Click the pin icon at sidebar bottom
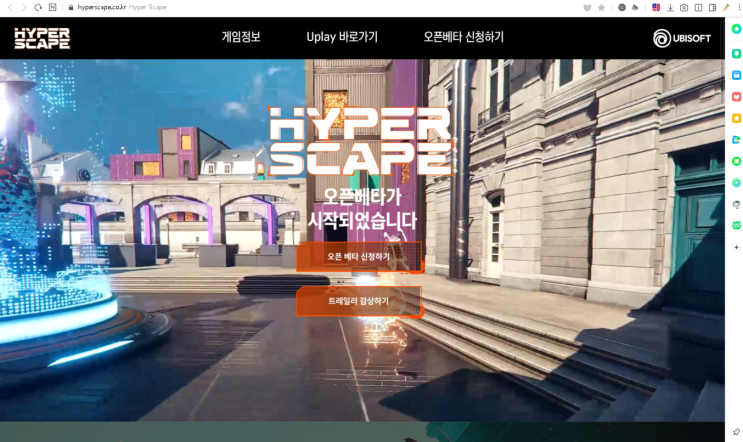 [x=736, y=432]
